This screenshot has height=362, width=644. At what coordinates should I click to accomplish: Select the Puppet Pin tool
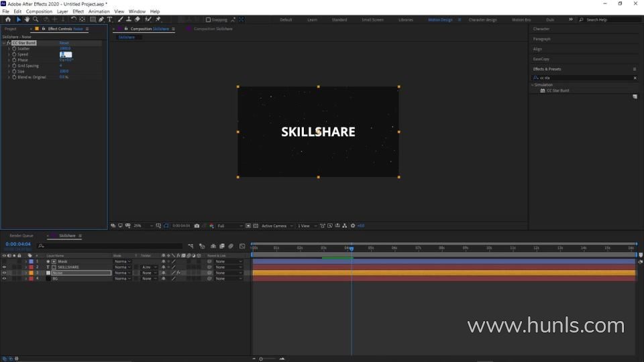tap(158, 19)
